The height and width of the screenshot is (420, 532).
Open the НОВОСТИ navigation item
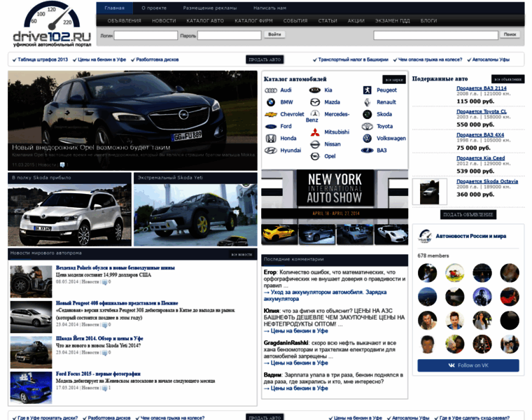pos(164,21)
